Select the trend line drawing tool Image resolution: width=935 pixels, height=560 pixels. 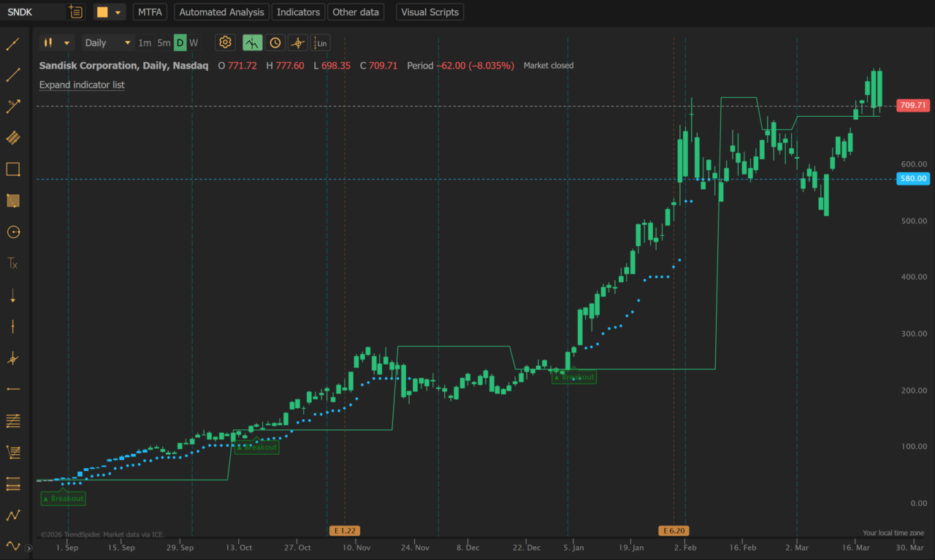pyautogui.click(x=12, y=45)
